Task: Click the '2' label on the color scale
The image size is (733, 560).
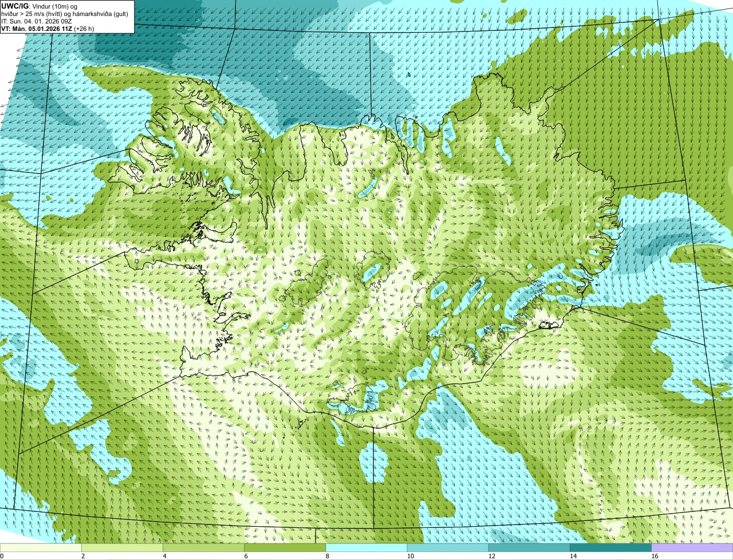Action: click(83, 556)
